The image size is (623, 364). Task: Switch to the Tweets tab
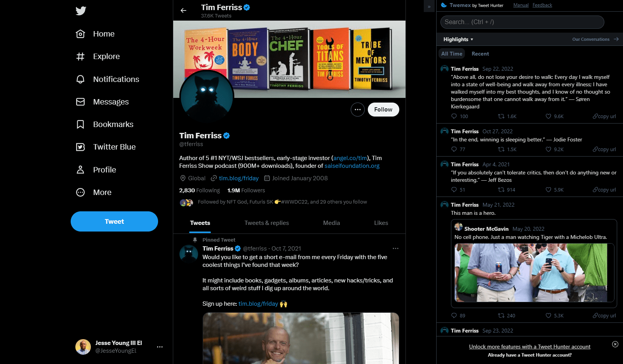[200, 223]
